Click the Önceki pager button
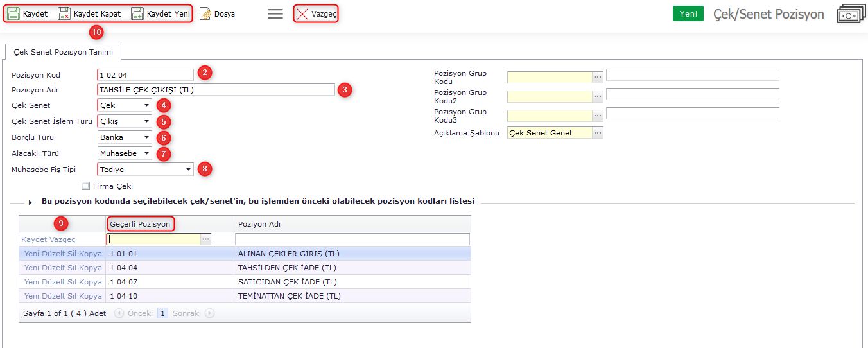868x348 pixels. [x=134, y=313]
